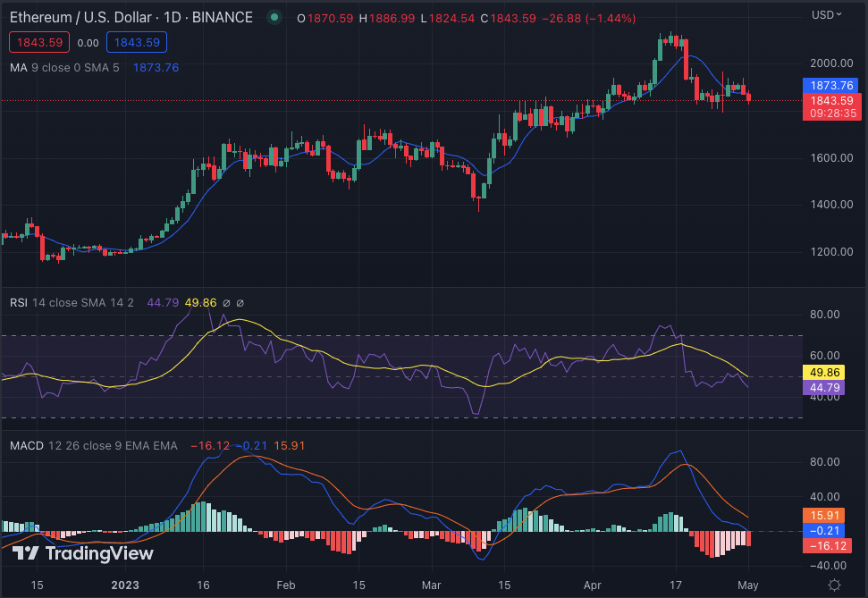Click the change −26.88 (−1.44%) in the header
This screenshot has height=598, width=868.
(x=588, y=18)
